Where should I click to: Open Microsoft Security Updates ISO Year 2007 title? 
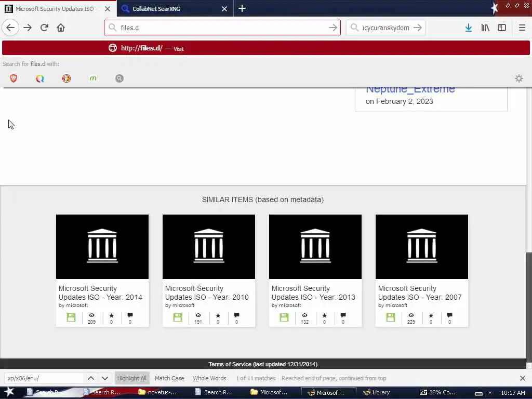coord(420,293)
